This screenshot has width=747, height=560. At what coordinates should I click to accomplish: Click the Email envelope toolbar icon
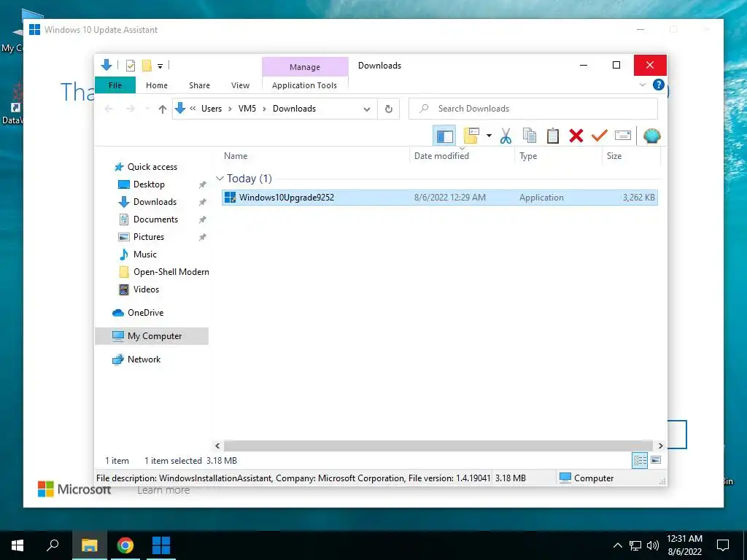point(623,136)
